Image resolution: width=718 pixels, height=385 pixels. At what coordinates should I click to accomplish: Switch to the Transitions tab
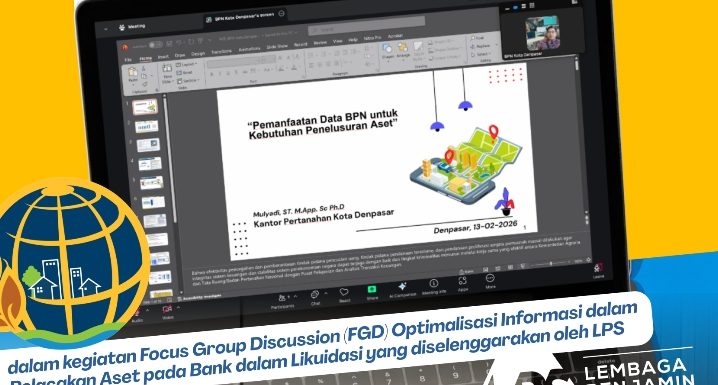click(x=221, y=52)
